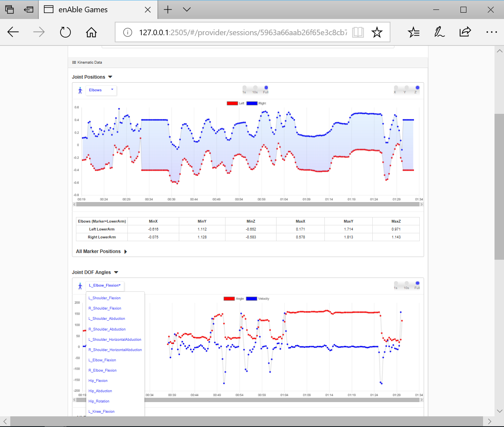Viewport: 504px width, 427px height.
Task: Open the tabs you've set aside
Action: [9, 9]
